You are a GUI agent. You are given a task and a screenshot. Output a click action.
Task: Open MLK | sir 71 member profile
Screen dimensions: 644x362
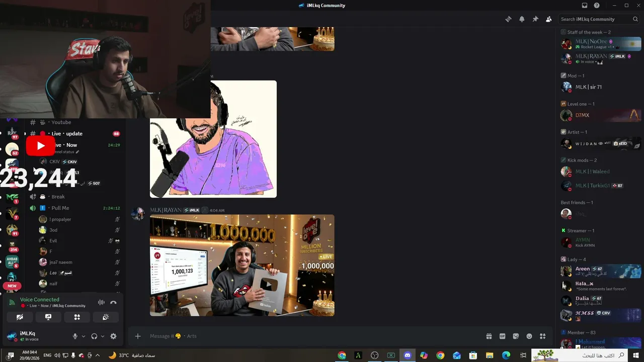point(601,87)
